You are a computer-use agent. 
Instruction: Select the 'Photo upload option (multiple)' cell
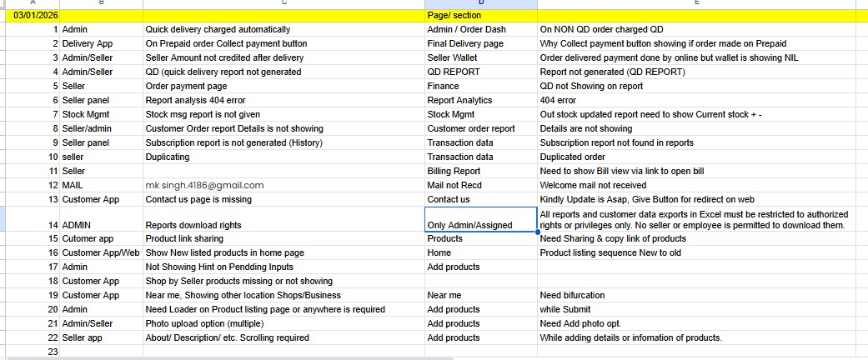[283, 324]
